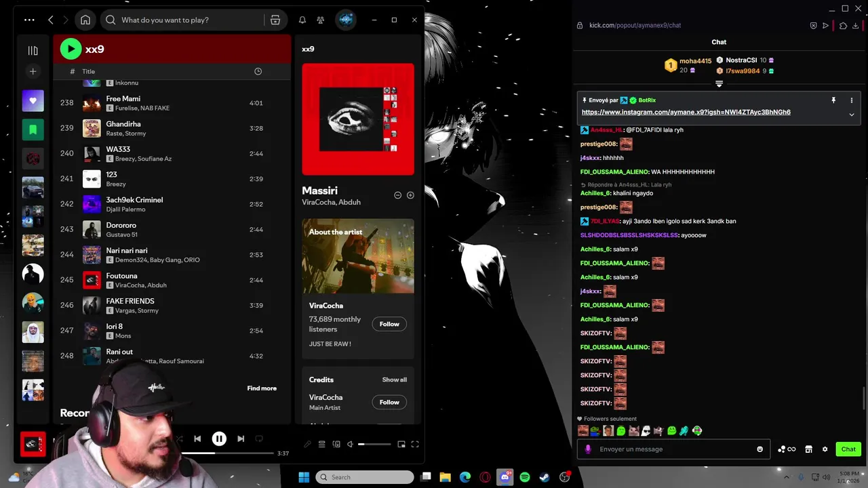Open channel points infinity icon

tap(787, 449)
